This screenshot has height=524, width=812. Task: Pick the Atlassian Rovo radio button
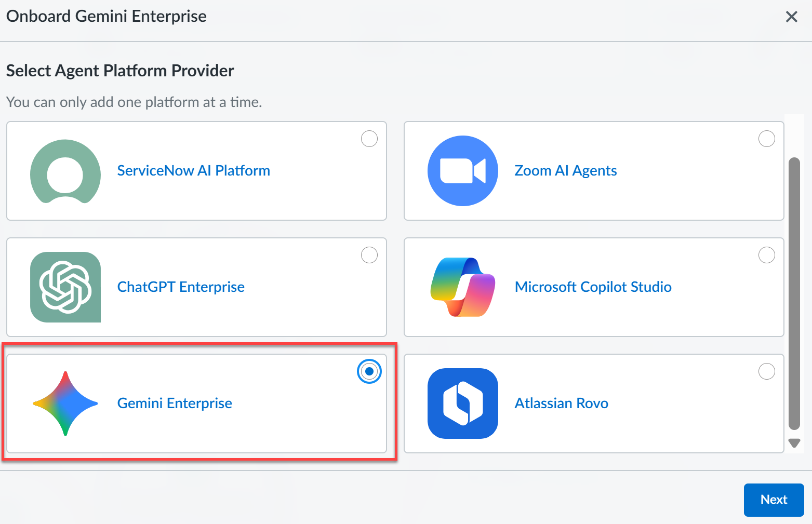pos(767,371)
